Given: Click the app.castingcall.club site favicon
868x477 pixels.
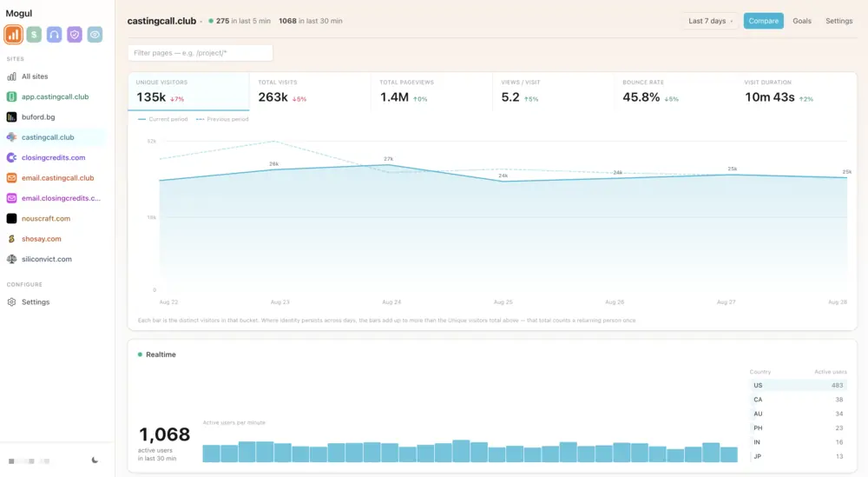Looking at the screenshot, I should coord(11,96).
